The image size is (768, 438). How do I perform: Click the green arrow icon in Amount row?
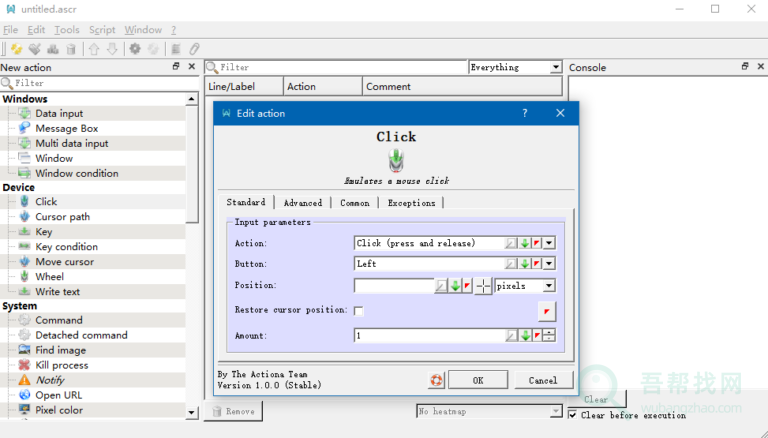525,335
